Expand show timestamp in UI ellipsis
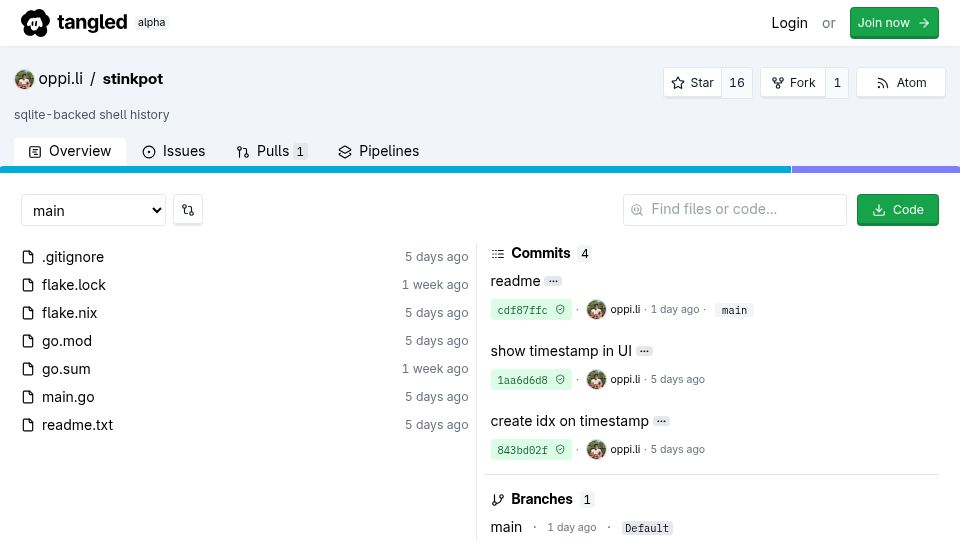 point(644,351)
